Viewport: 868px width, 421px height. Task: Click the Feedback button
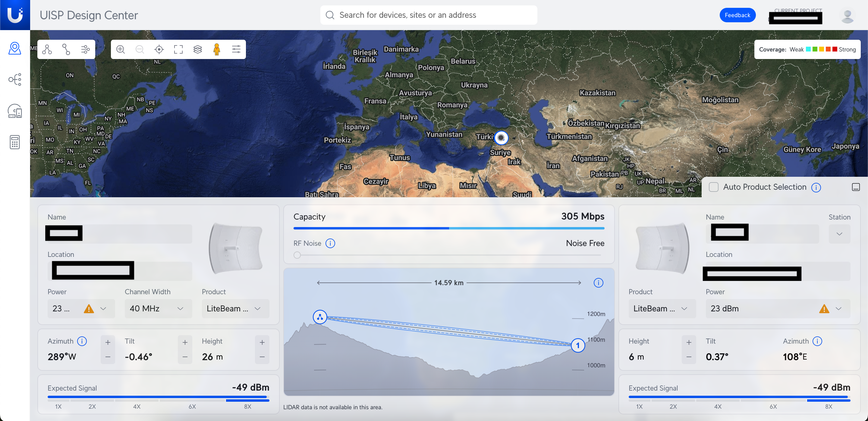tap(737, 15)
